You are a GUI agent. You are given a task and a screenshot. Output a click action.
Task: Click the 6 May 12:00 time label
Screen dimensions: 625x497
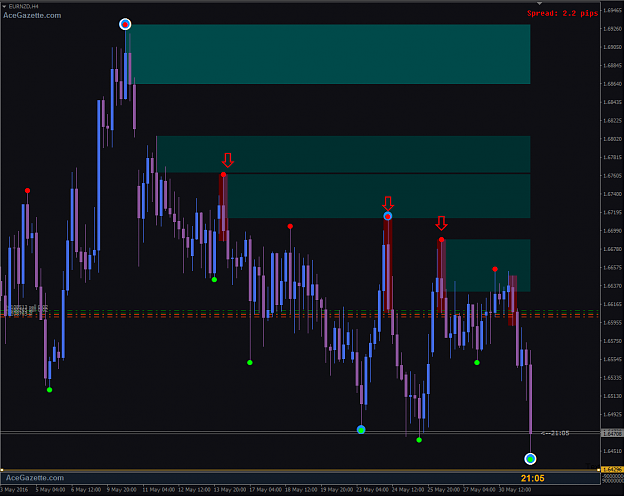click(x=86, y=489)
